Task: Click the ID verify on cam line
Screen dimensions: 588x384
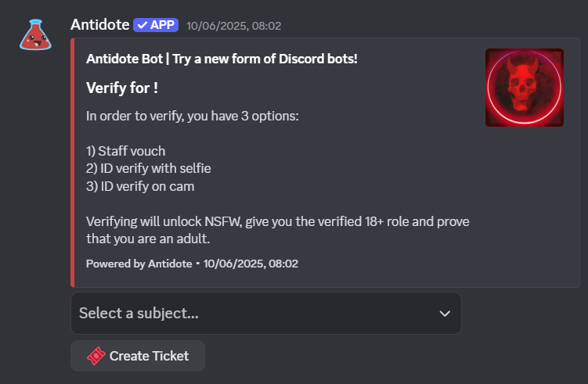Action: click(140, 186)
